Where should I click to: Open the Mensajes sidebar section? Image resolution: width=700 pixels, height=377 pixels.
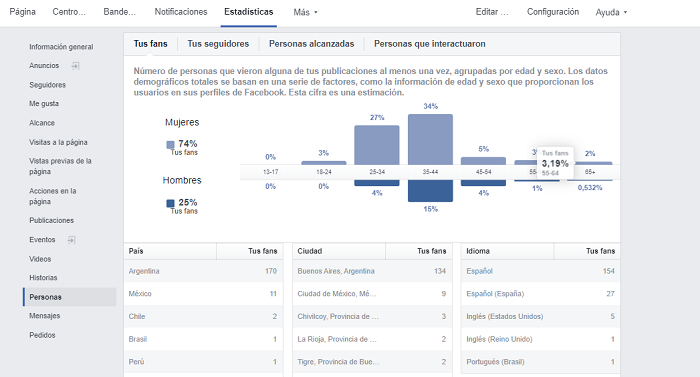[45, 316]
